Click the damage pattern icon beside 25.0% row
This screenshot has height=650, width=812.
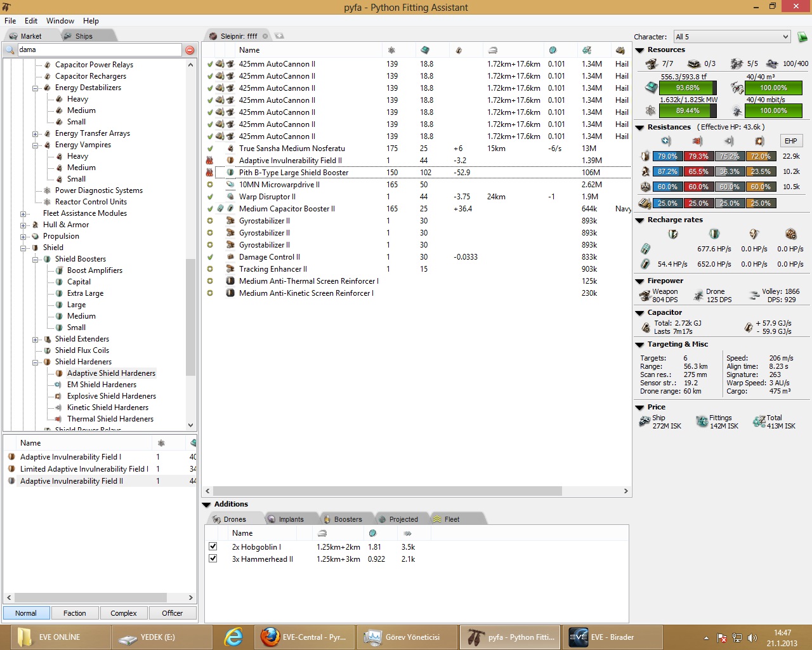pos(645,203)
